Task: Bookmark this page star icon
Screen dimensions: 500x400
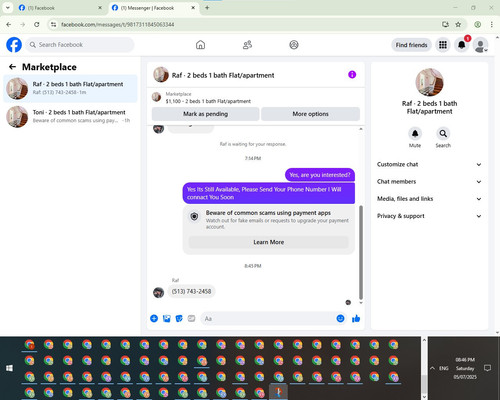Action: [x=458, y=24]
